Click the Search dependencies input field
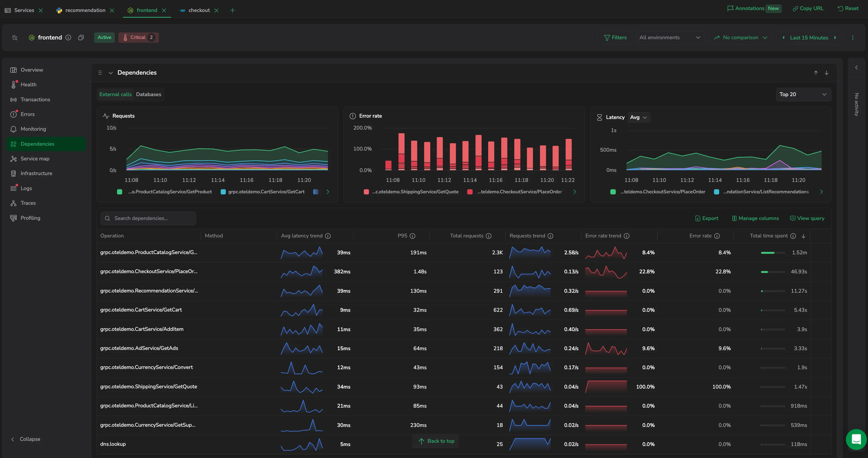868x458 pixels. (148, 218)
